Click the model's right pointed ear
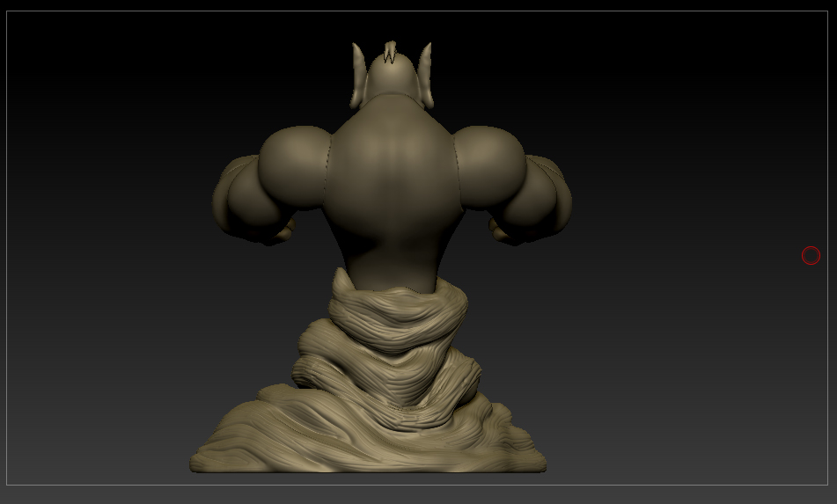 [425, 76]
